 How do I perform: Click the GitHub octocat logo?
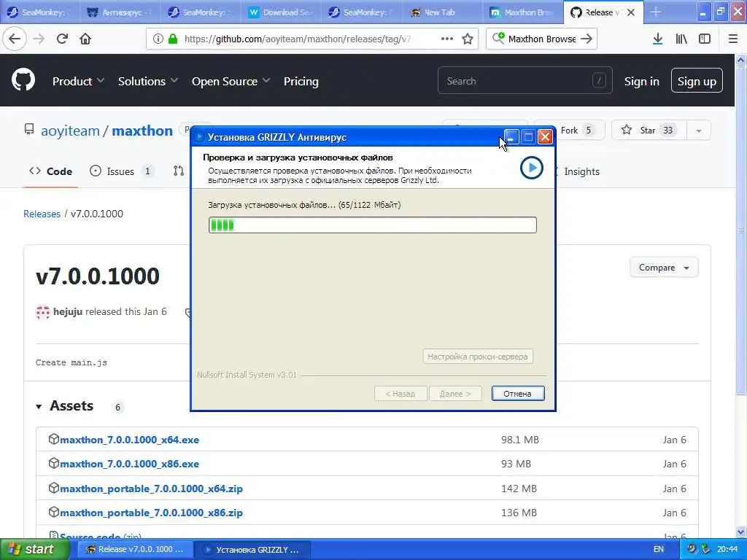coord(23,80)
